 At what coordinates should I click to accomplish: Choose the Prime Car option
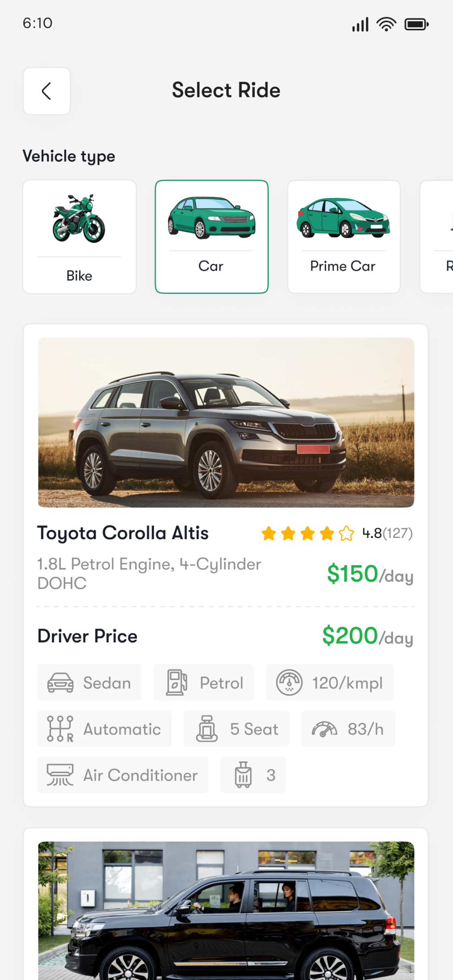click(x=344, y=236)
